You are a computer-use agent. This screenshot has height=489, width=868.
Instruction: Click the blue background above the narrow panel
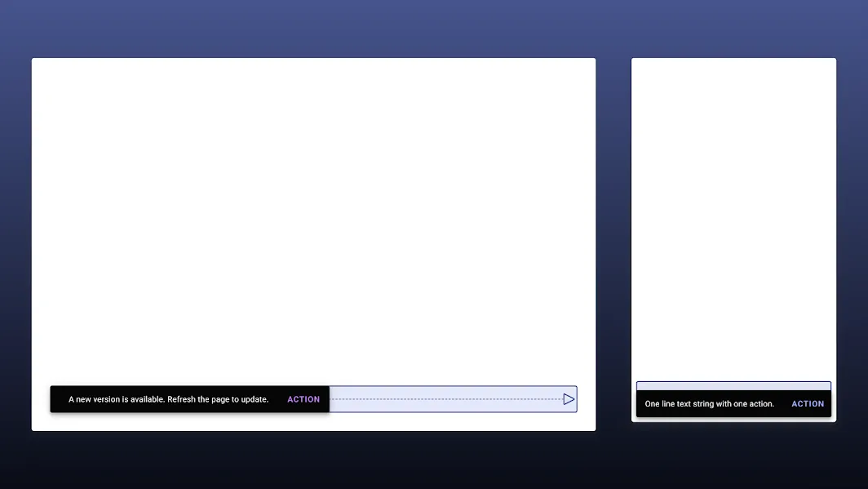click(733, 29)
